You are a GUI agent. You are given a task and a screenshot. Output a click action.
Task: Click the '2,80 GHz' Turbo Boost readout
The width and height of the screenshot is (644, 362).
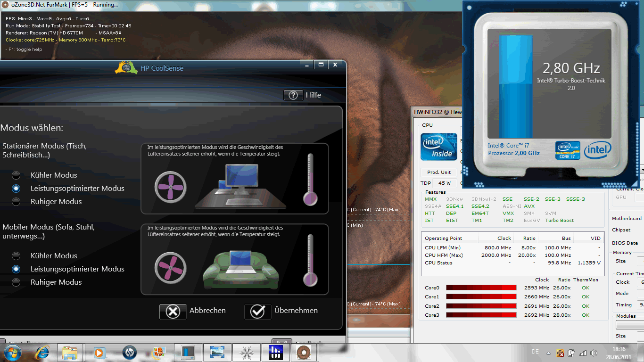click(x=571, y=68)
